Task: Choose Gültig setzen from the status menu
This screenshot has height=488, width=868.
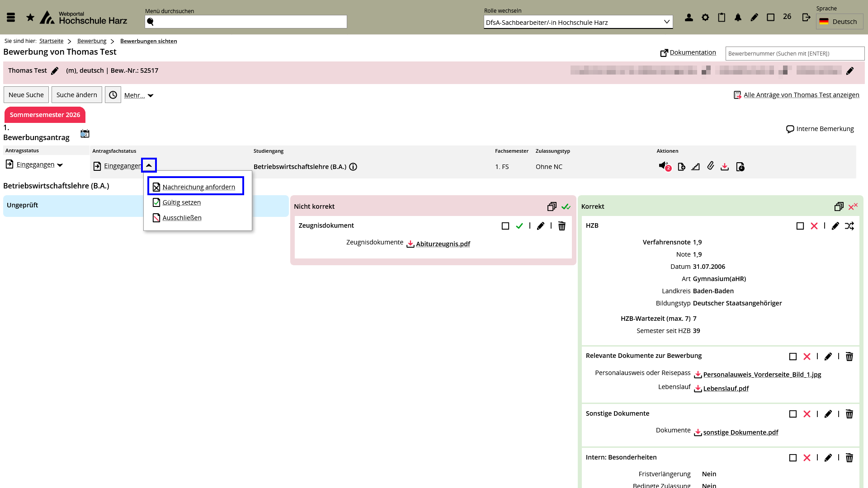Action: [x=181, y=202]
